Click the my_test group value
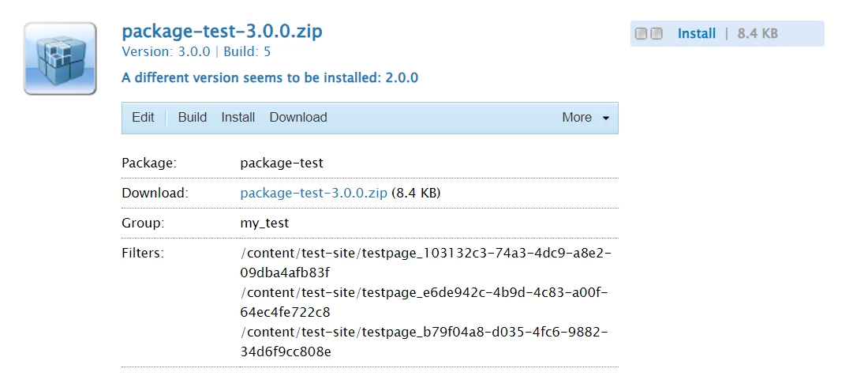Screen dimensions: 868x391 264,224
